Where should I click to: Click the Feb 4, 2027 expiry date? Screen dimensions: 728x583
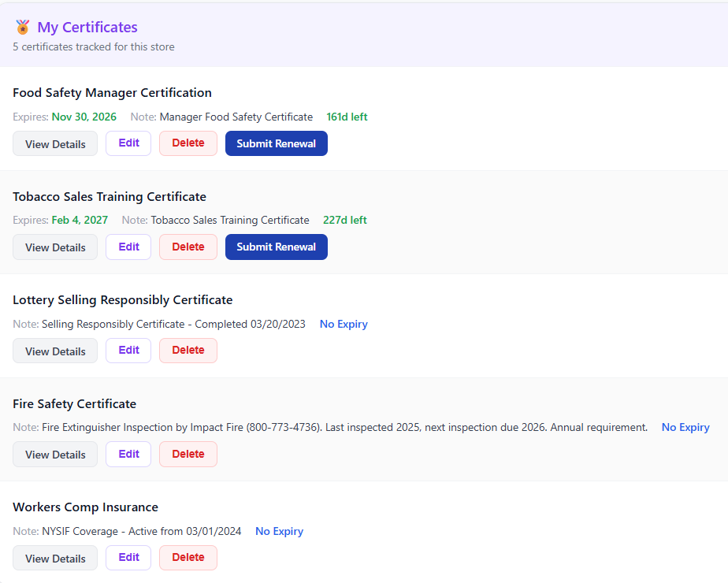pyautogui.click(x=80, y=220)
